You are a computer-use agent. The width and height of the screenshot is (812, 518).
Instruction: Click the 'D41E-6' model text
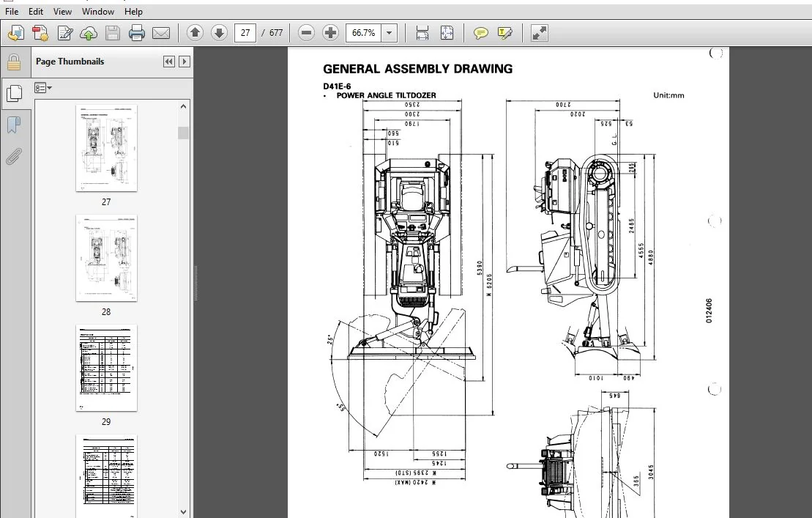coord(337,86)
